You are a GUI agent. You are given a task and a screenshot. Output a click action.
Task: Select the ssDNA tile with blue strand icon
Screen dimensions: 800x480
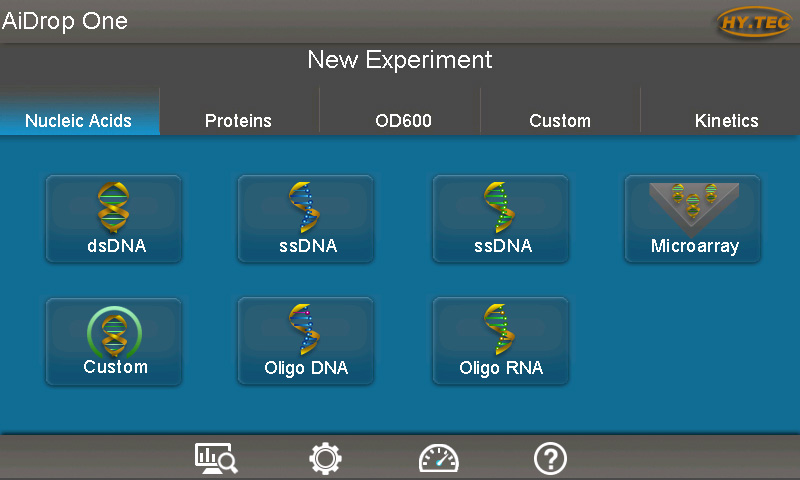click(305, 219)
